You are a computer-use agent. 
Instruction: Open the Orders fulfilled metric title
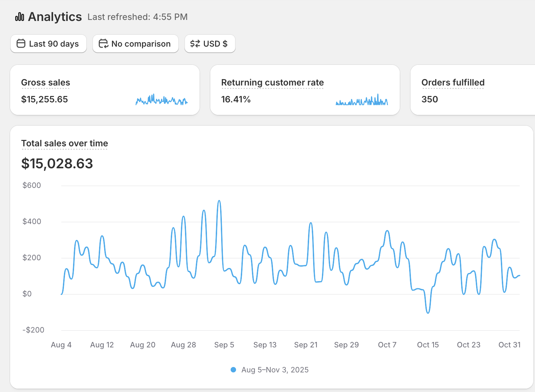click(x=453, y=82)
